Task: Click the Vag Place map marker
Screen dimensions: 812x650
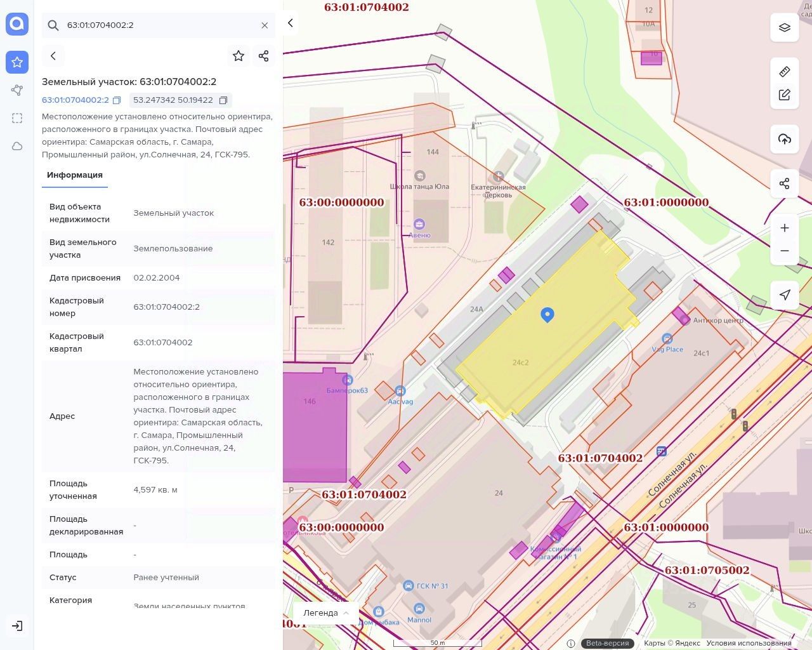Action: 667,339
